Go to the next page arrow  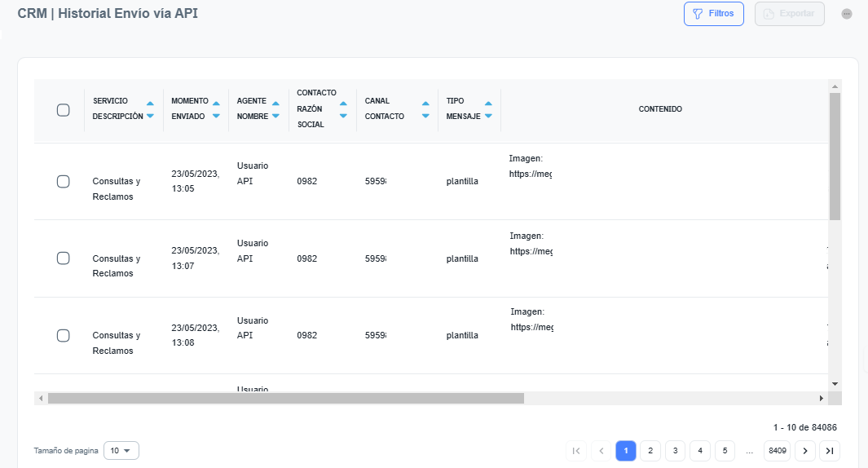(x=804, y=450)
